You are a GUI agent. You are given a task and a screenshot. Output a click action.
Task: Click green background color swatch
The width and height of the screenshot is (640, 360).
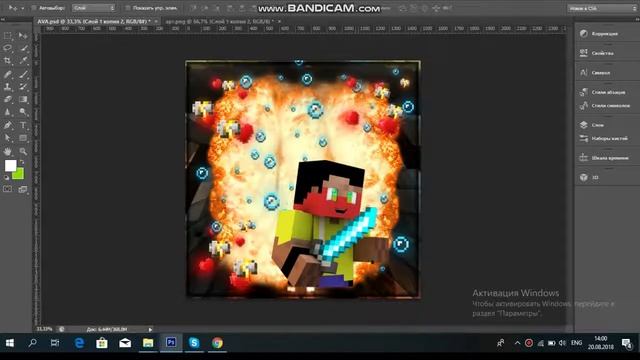tap(19, 175)
